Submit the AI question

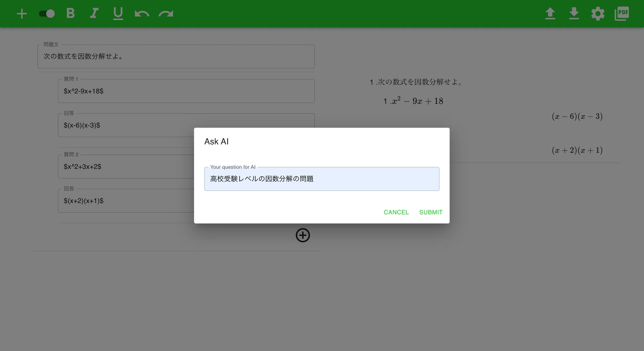[x=431, y=212]
